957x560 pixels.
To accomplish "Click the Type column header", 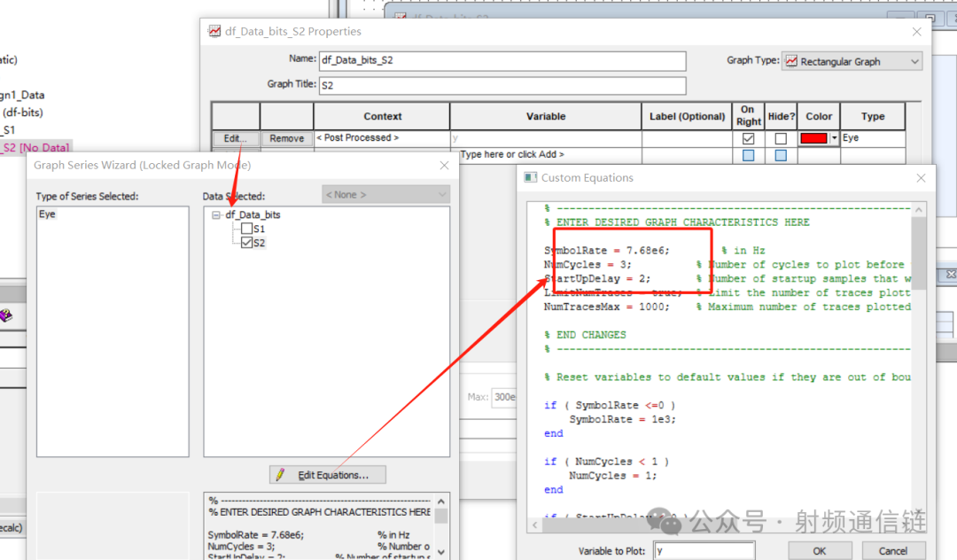I will click(873, 116).
